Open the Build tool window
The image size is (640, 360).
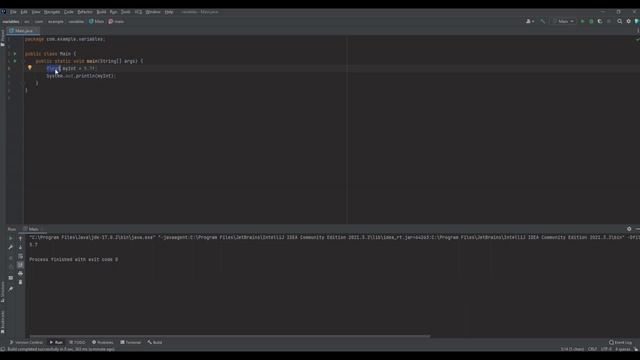(x=155, y=342)
